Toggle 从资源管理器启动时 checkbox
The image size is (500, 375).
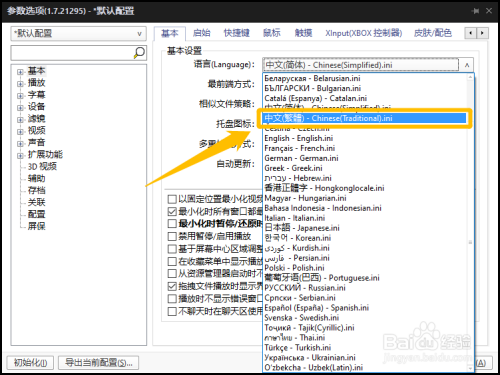pyautogui.click(x=172, y=274)
